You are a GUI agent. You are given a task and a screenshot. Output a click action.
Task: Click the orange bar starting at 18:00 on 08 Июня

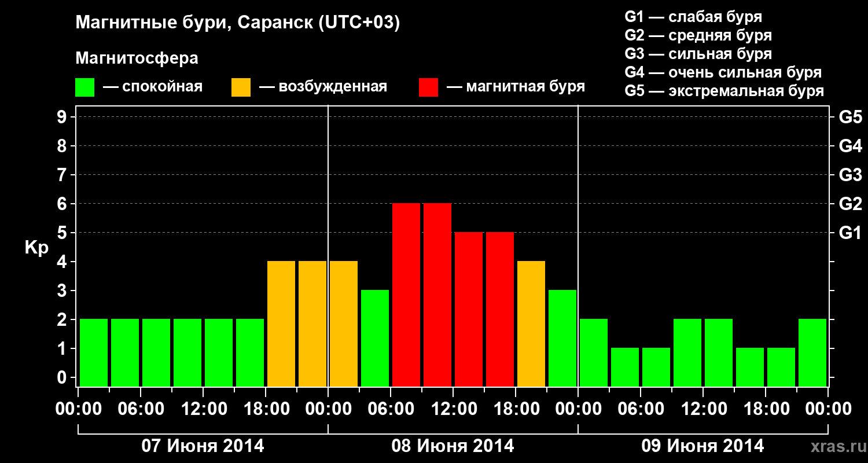(531, 324)
